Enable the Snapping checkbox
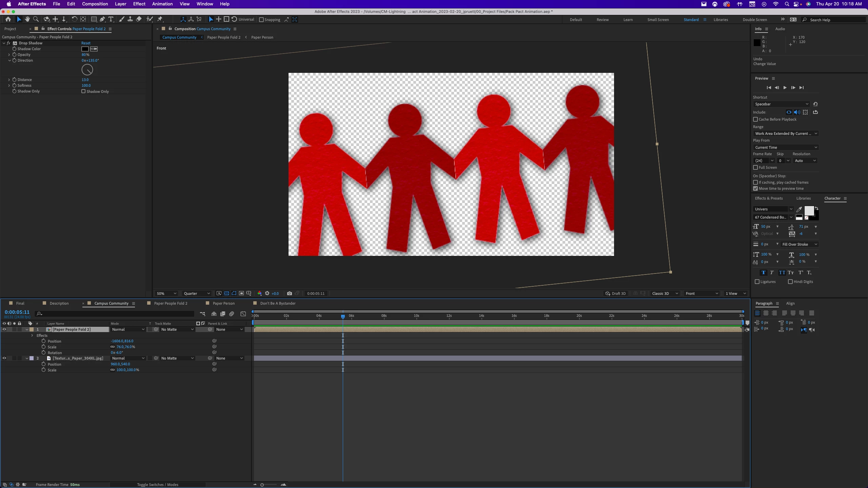Screen dimensions: 868x488 click(x=261, y=20)
